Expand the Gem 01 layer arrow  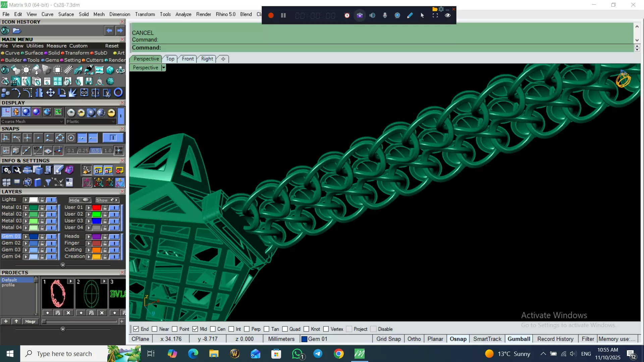pos(25,236)
